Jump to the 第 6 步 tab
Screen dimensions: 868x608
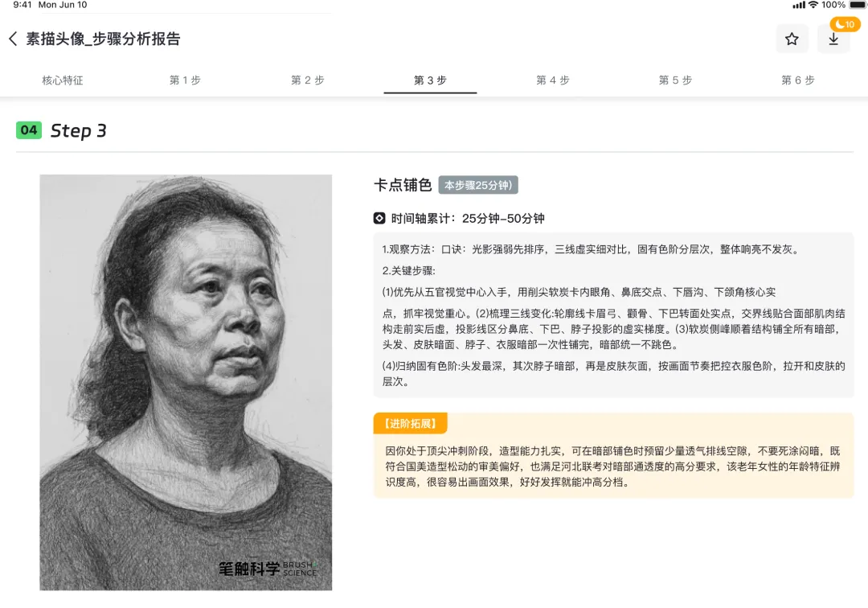pos(798,80)
